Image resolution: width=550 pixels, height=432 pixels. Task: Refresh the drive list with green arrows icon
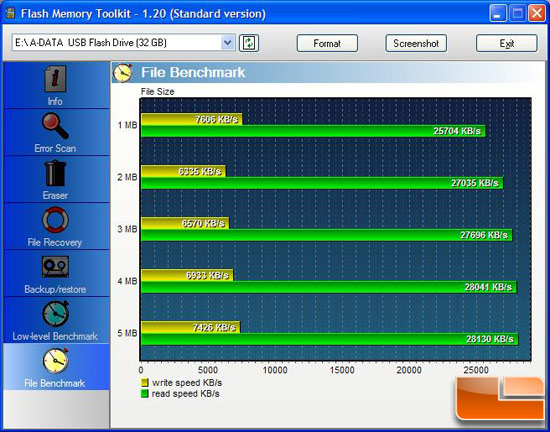click(249, 43)
